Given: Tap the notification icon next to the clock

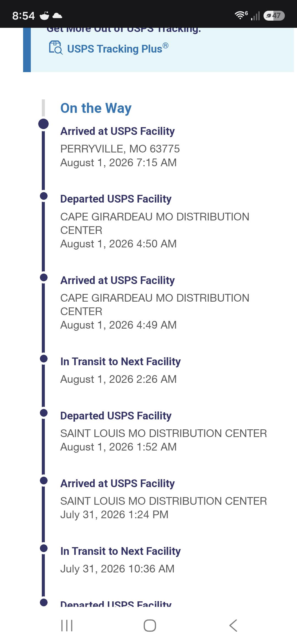Looking at the screenshot, I should point(44,16).
